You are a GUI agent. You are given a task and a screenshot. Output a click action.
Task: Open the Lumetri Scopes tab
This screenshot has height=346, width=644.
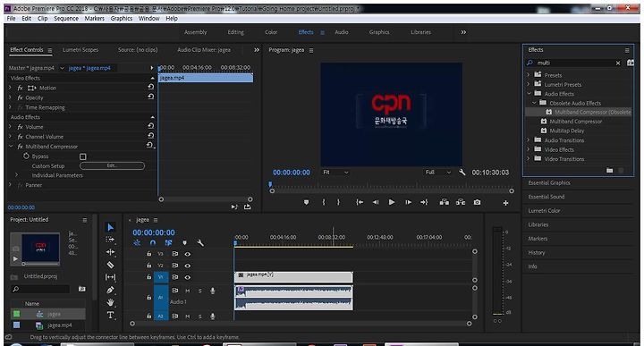point(80,50)
